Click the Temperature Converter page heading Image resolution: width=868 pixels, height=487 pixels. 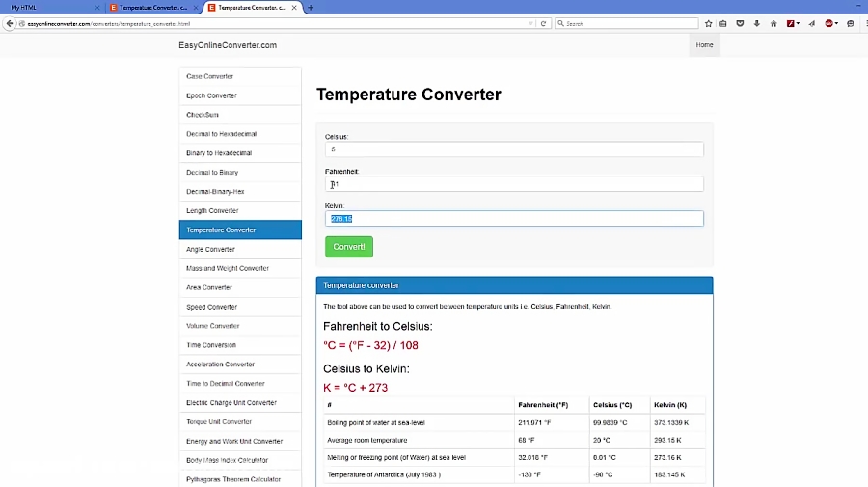[x=409, y=95]
